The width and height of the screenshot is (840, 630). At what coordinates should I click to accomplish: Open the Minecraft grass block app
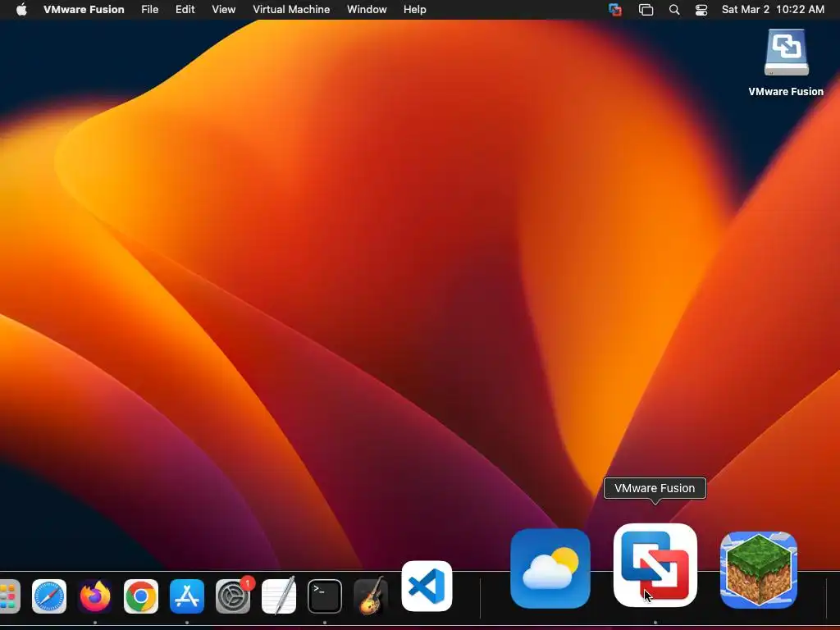tap(759, 570)
